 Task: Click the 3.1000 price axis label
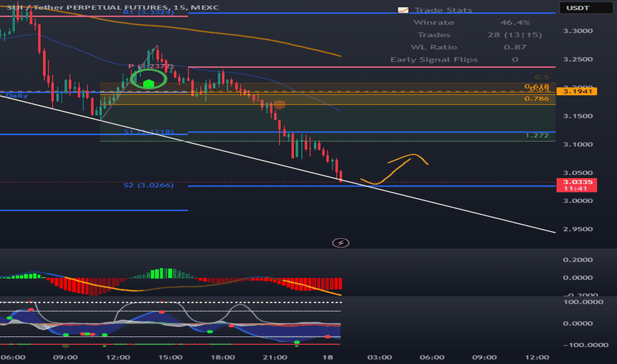coord(578,144)
